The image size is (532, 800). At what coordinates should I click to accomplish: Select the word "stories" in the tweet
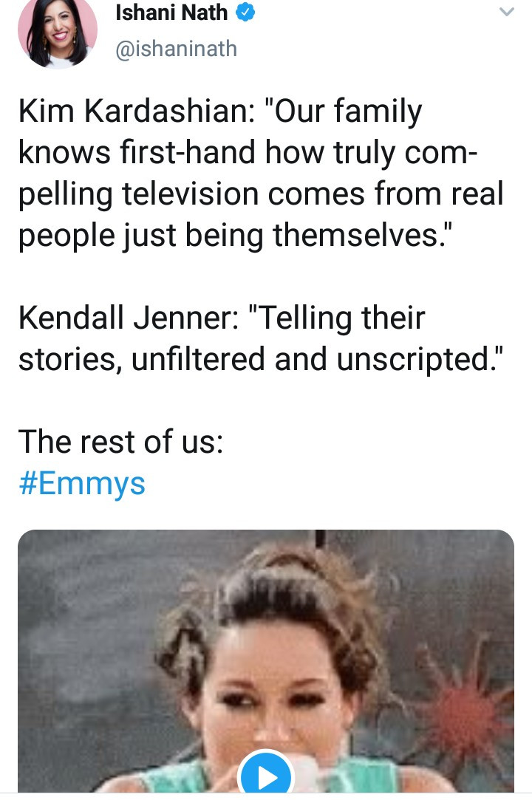tap(66, 359)
